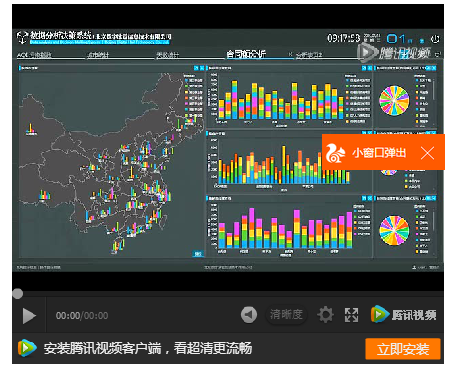Viewport: 459px width, 368px height.
Task: Click the power icon in the dashboard header
Action: tap(435, 39)
